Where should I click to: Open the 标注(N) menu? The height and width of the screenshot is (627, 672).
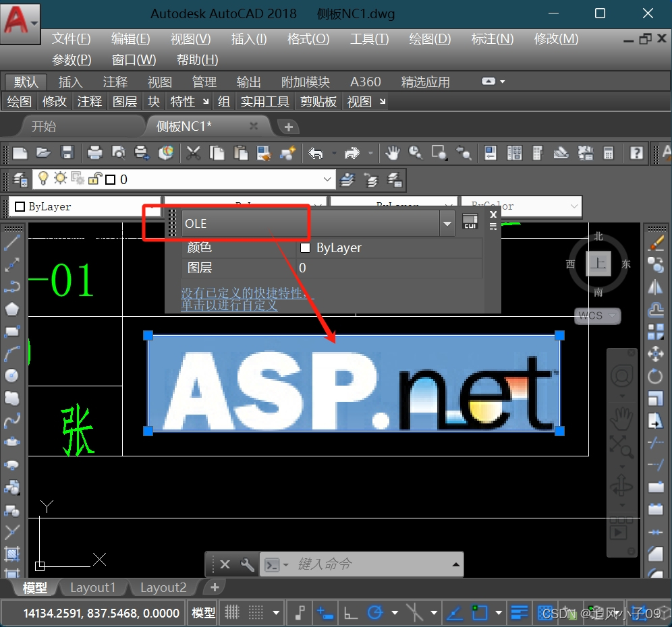493,39
